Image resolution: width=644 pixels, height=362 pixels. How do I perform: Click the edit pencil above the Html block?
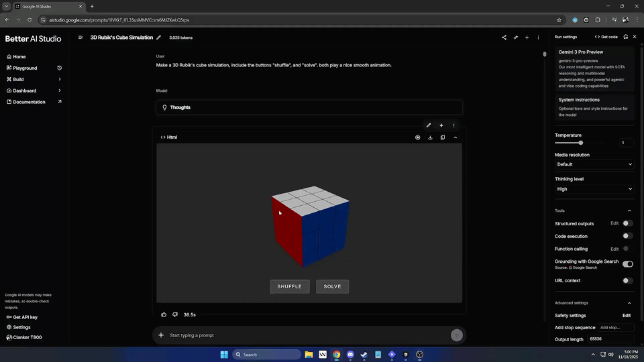click(429, 125)
